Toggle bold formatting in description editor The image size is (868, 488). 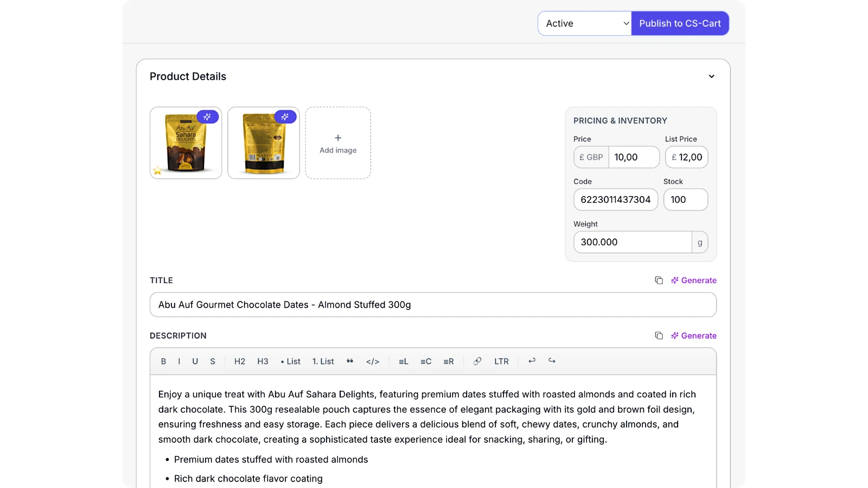click(163, 361)
